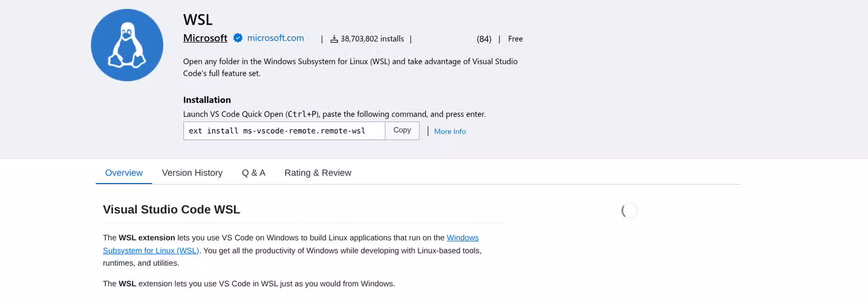This screenshot has width=868, height=304.
Task: Copy the install command
Action: click(x=402, y=130)
